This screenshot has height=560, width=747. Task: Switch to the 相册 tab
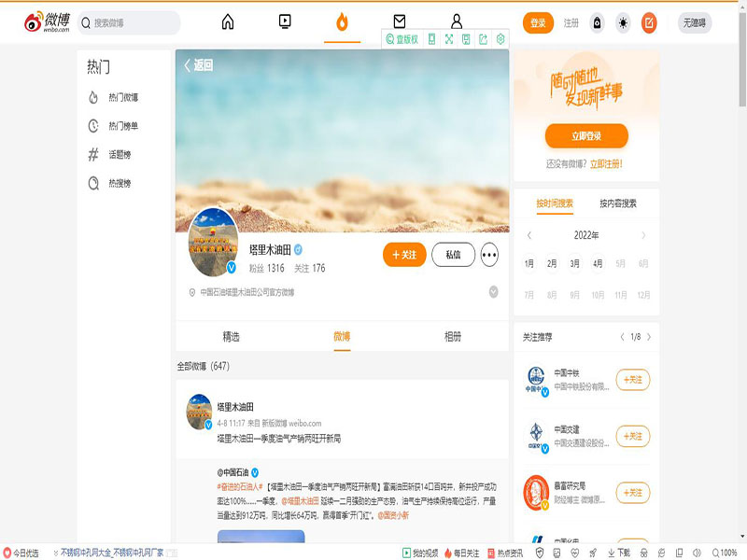click(x=453, y=337)
